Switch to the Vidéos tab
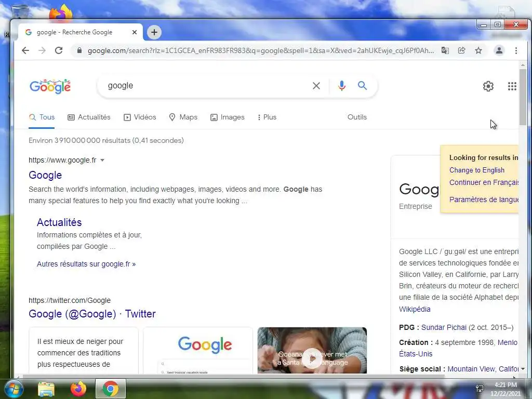Image resolution: width=532 pixels, height=399 pixels. tap(140, 117)
